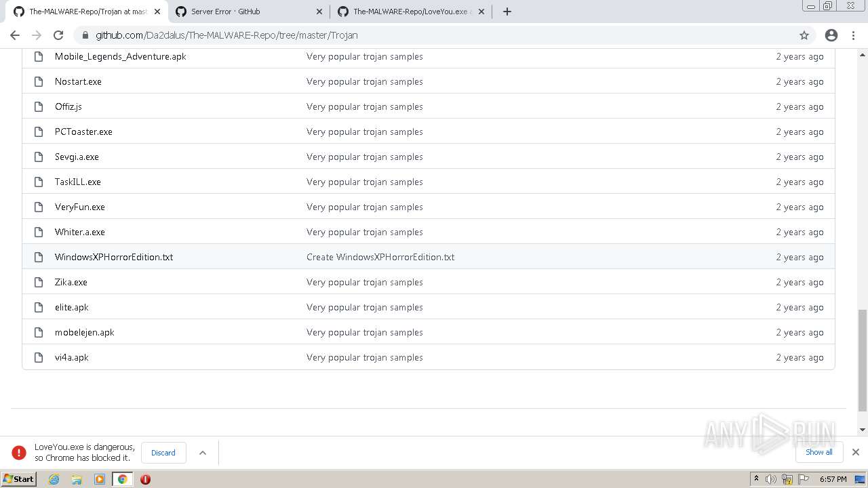Close the downloads bar with the X
This screenshot has height=488, width=868.
pos(855,452)
